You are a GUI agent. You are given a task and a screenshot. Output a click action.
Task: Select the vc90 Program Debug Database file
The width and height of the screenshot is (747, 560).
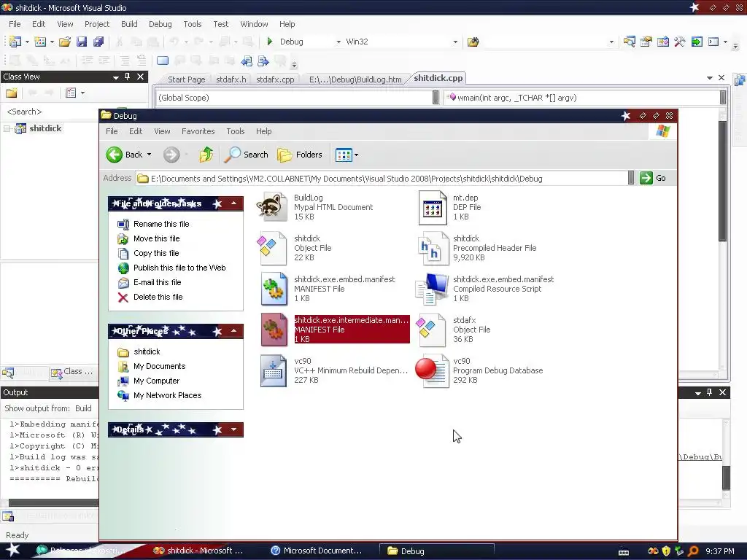(479, 370)
